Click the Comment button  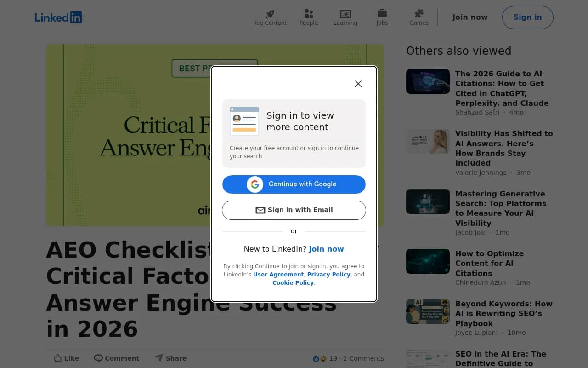116,358
